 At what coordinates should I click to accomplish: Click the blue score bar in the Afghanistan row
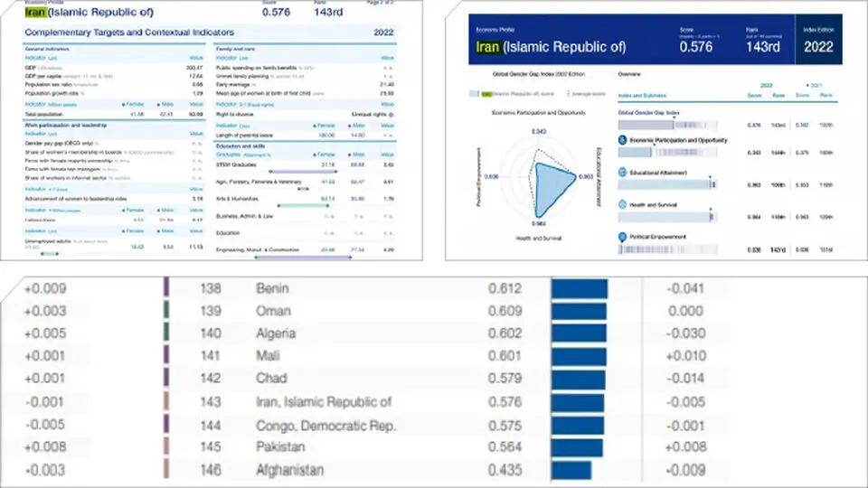571,470
